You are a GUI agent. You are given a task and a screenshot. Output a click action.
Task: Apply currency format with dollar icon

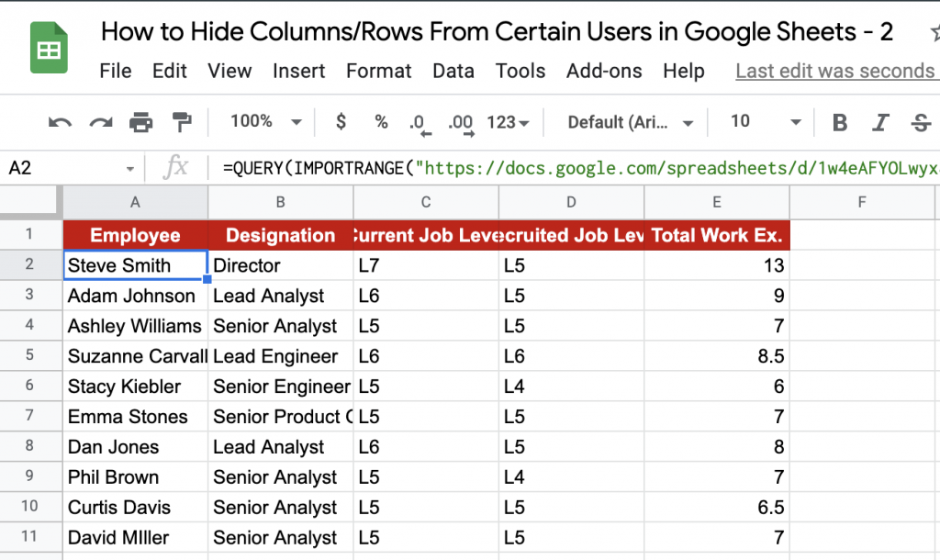tap(341, 122)
